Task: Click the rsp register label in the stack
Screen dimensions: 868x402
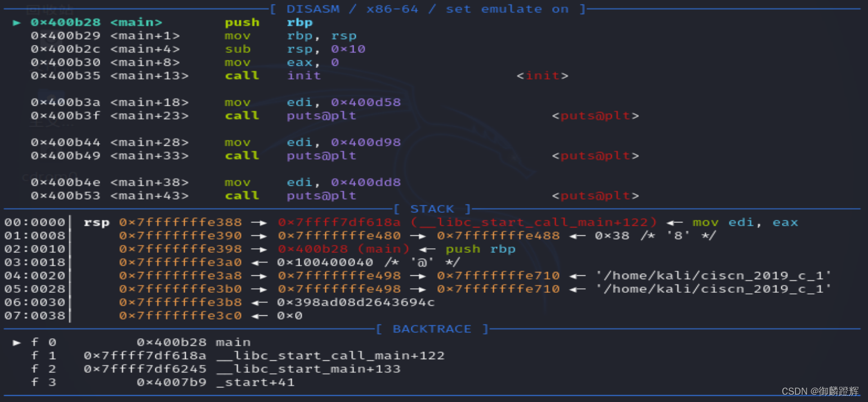Action: [x=96, y=222]
